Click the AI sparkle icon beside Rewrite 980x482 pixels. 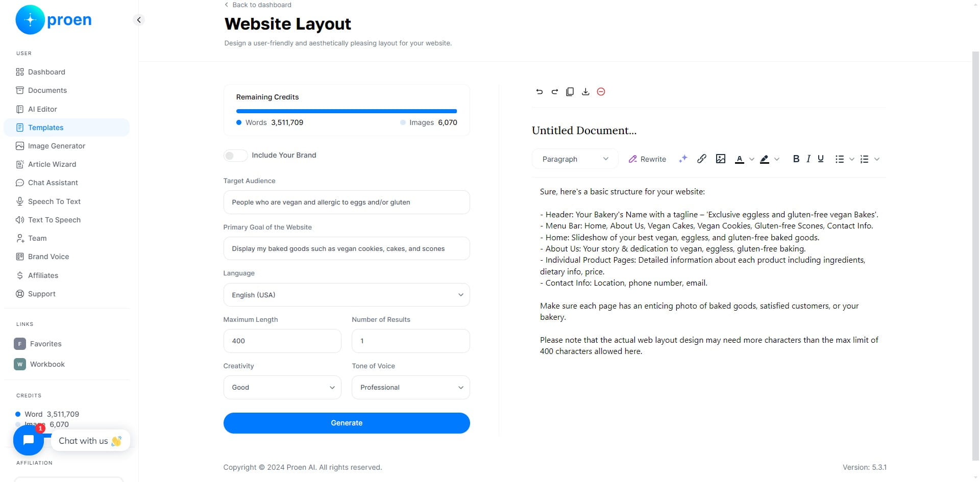pos(683,159)
